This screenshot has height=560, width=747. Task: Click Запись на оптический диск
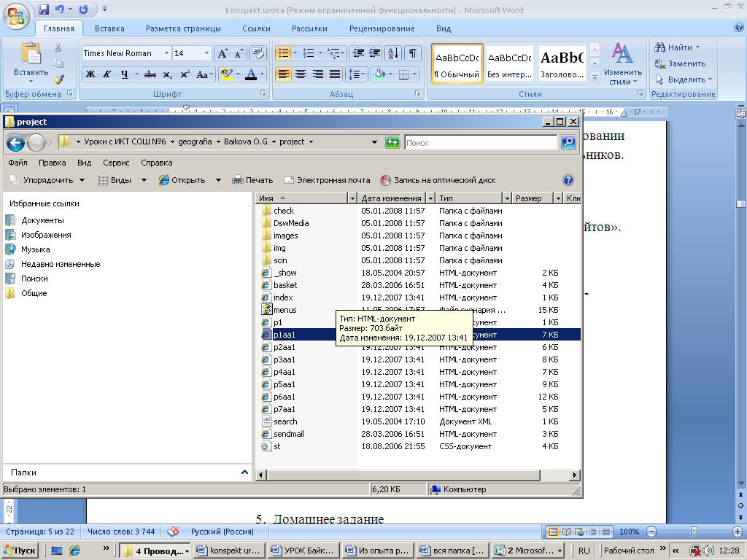[x=438, y=180]
